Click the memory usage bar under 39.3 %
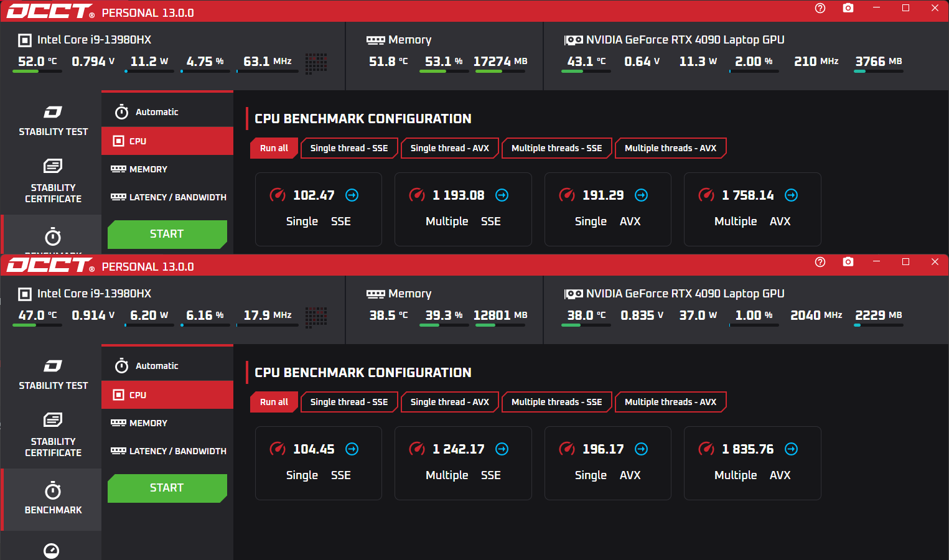The height and width of the screenshot is (560, 949). point(444,325)
